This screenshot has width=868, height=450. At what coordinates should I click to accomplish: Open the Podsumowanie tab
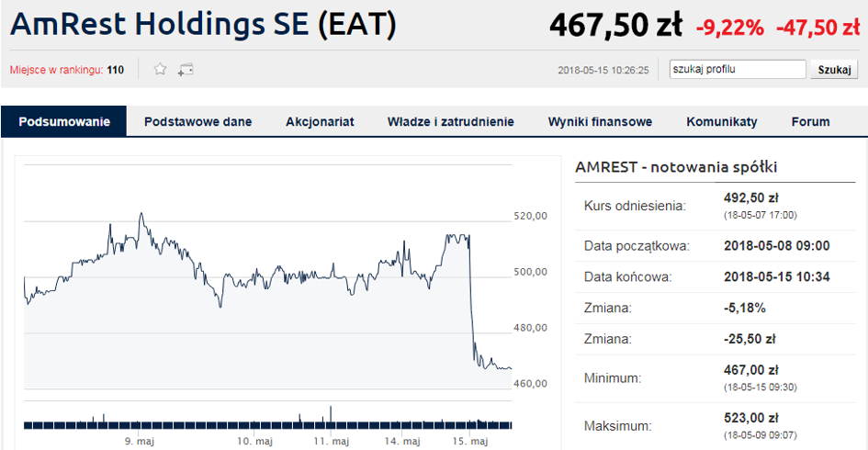64,121
